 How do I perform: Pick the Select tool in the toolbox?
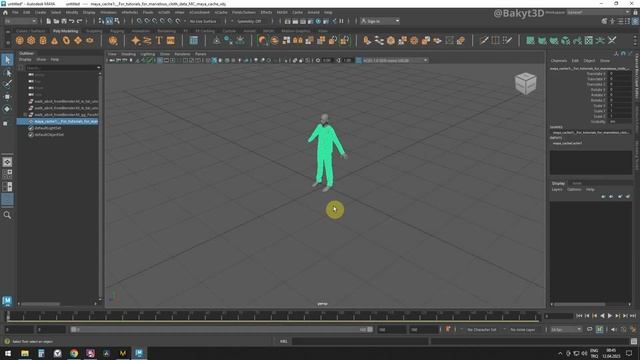point(7,60)
